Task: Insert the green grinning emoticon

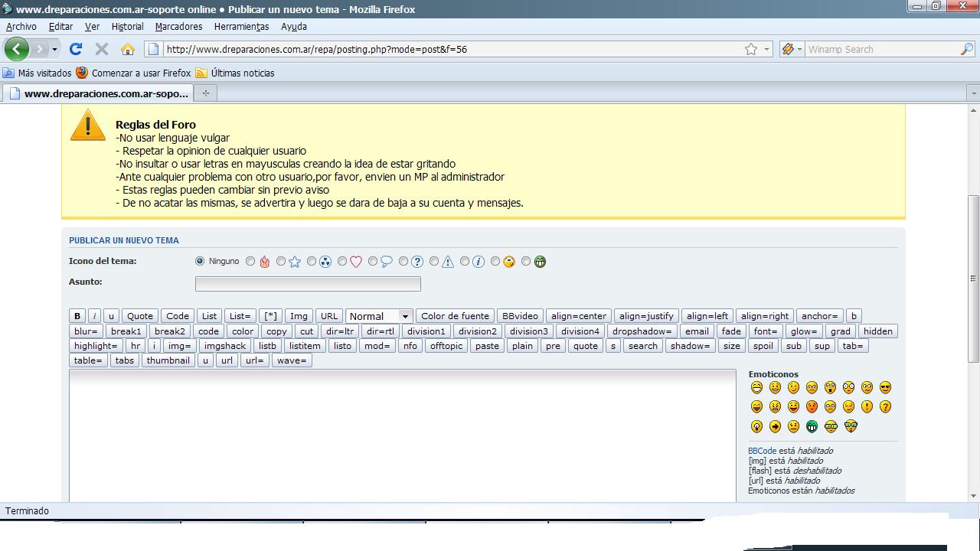Action: click(x=812, y=426)
